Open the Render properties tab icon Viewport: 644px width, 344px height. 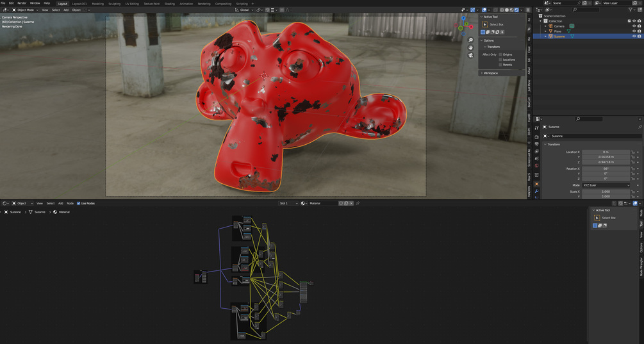coord(536,136)
